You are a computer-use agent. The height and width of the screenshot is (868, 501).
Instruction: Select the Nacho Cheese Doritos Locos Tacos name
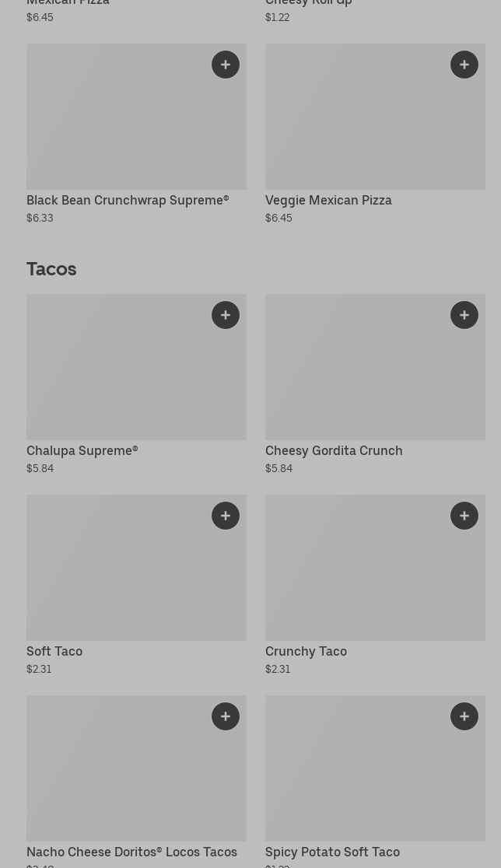(131, 852)
